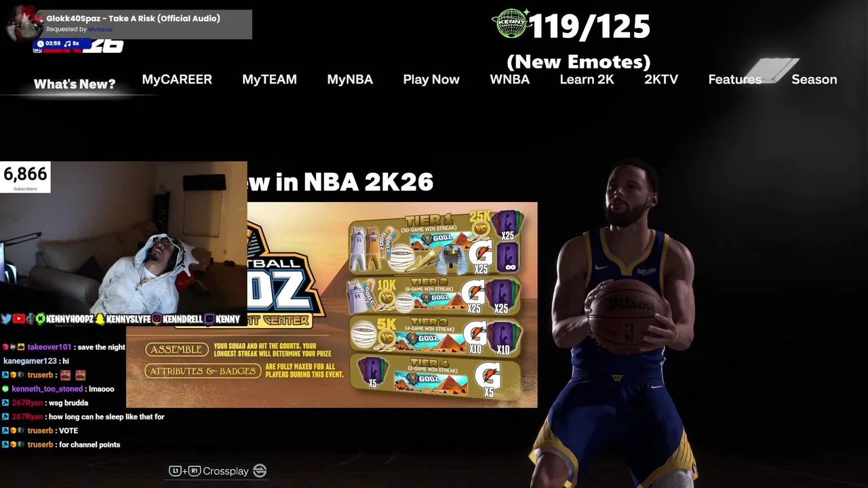Open the Season tab
The width and height of the screenshot is (868, 488).
[x=814, y=79]
